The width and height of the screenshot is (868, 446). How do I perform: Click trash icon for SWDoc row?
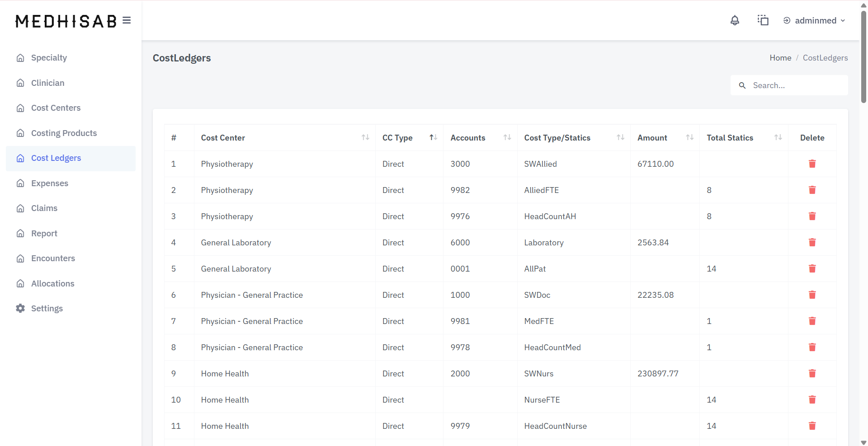click(812, 295)
